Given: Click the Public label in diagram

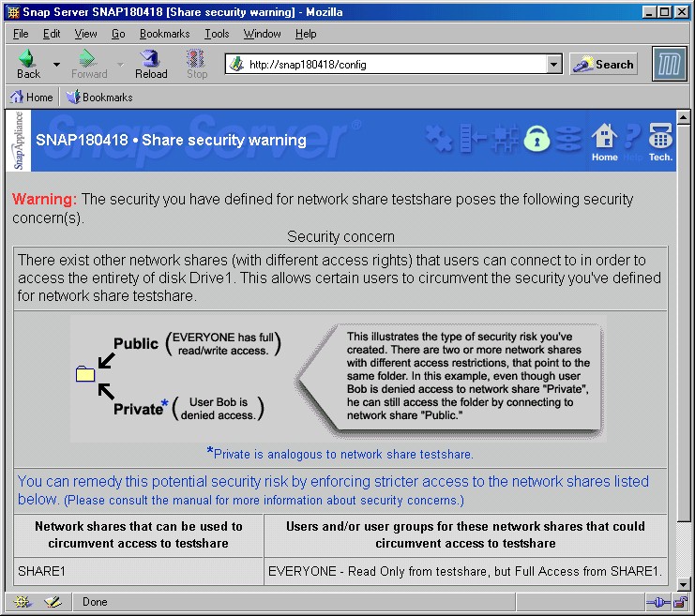Looking at the screenshot, I should point(136,343).
